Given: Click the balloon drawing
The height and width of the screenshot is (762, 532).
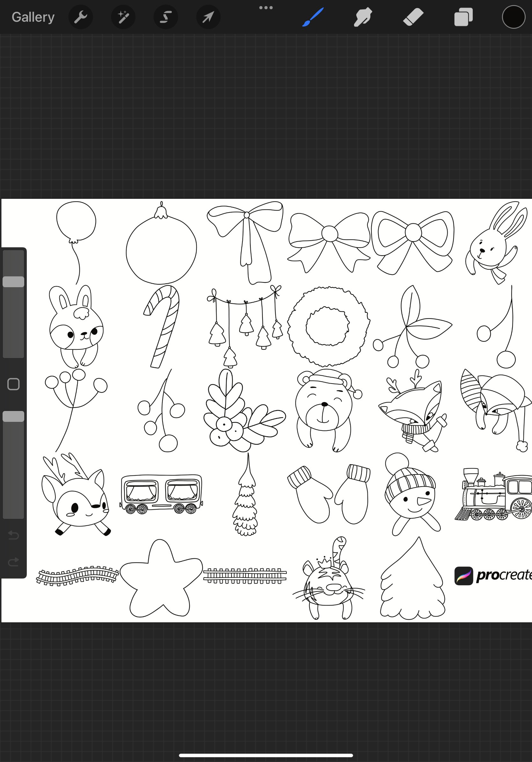Looking at the screenshot, I should (76, 243).
